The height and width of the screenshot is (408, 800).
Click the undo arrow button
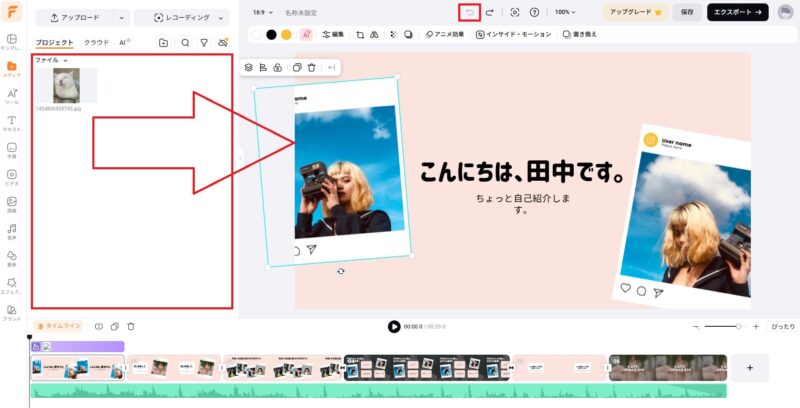469,12
